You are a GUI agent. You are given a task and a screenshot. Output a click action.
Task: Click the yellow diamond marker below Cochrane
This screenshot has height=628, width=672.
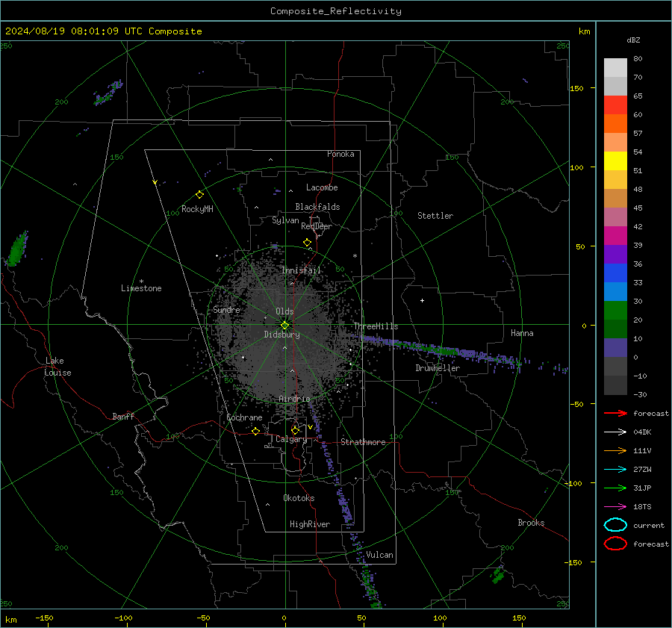(x=255, y=431)
